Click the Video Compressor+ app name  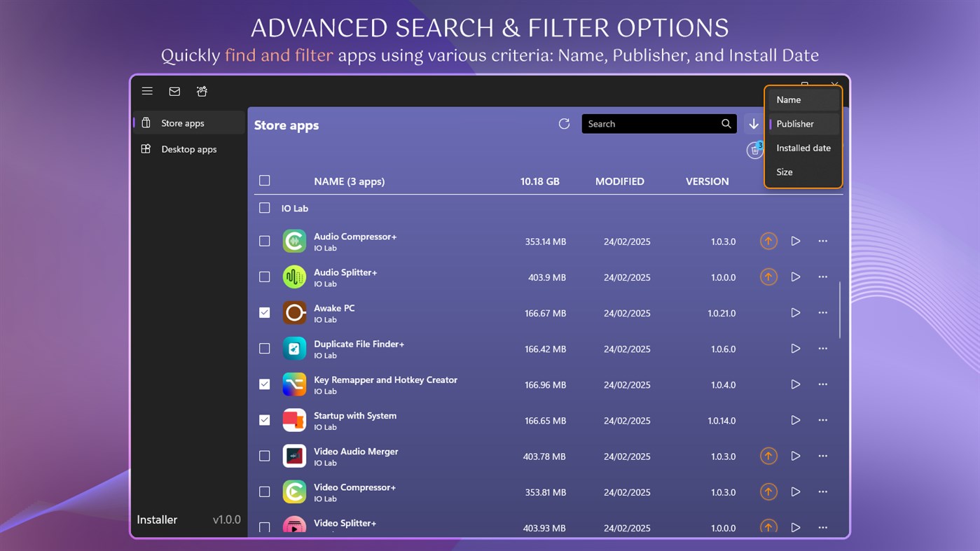[354, 487]
